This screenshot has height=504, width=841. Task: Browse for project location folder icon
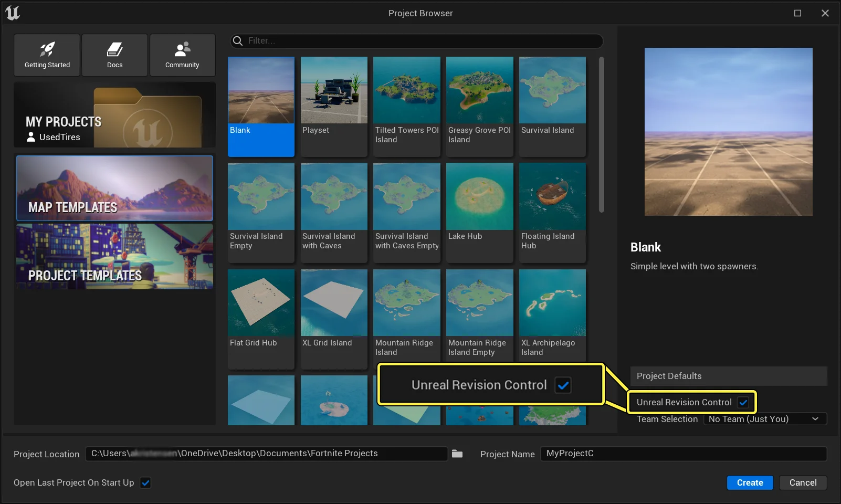point(457,454)
